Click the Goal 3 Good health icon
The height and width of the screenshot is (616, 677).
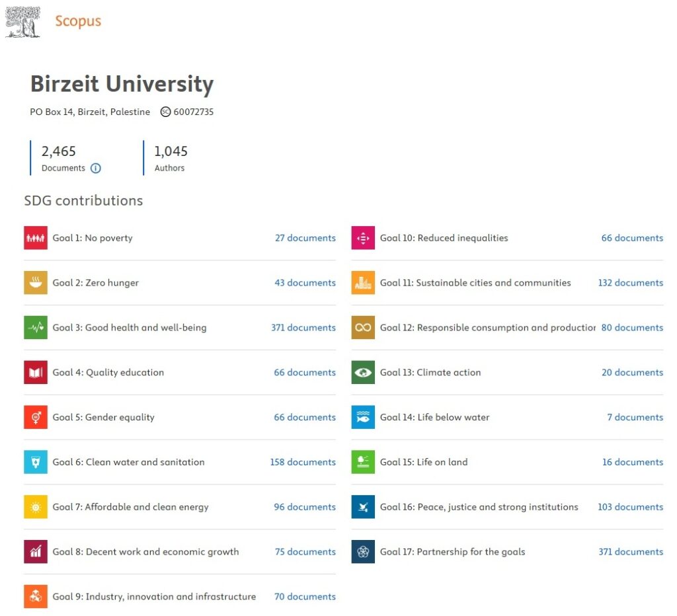click(36, 328)
